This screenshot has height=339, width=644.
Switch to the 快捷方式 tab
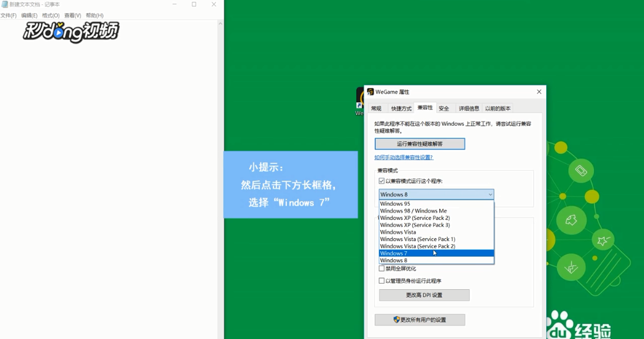click(401, 108)
